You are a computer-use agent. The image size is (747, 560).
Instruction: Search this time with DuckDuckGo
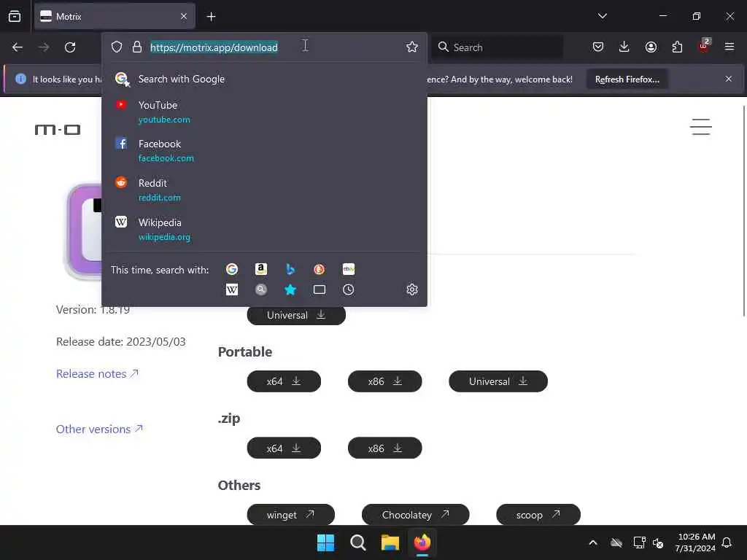pos(320,269)
